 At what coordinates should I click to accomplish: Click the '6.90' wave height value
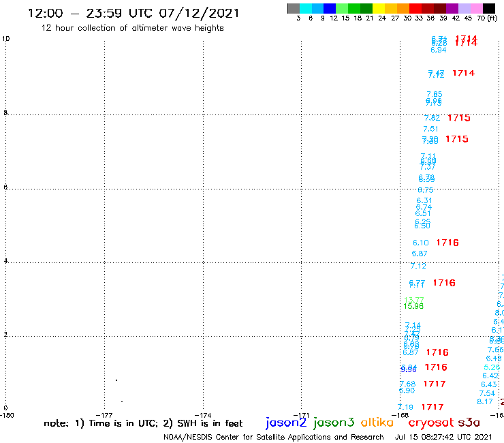[407, 391]
